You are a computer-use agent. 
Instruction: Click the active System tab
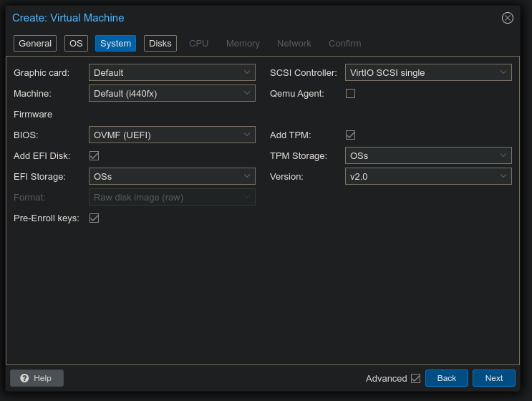[x=115, y=43]
